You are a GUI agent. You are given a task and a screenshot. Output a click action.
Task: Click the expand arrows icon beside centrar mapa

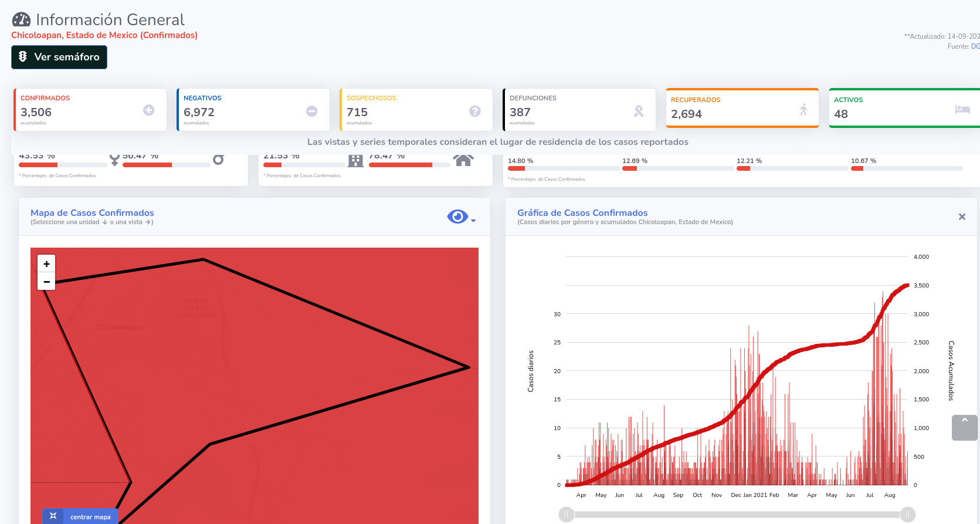(53, 516)
